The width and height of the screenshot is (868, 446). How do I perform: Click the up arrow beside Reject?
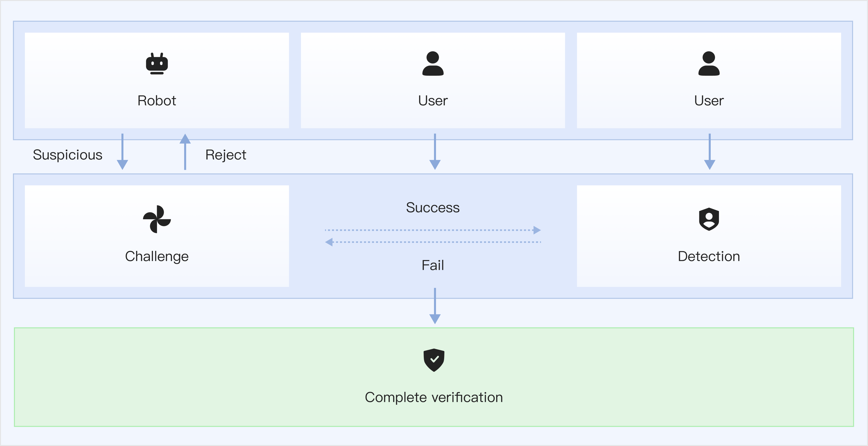tap(185, 152)
